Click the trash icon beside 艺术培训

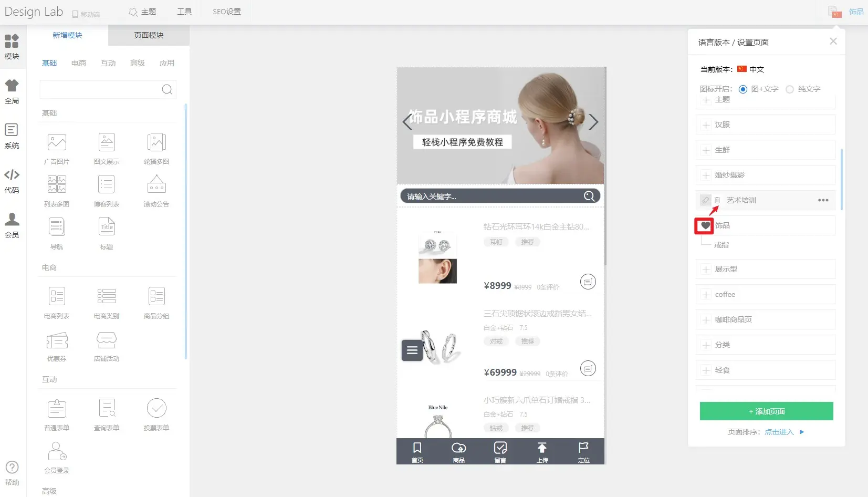pyautogui.click(x=717, y=200)
